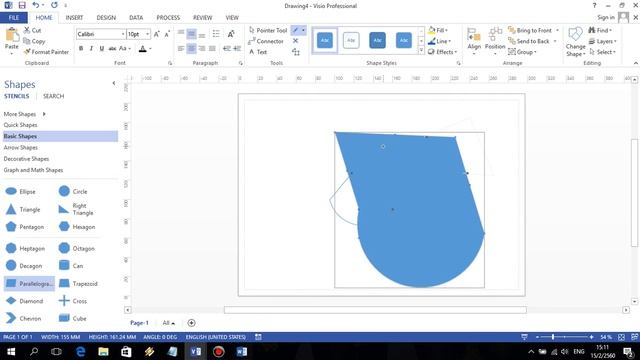Open Microsoft Edge from taskbar
This screenshot has height=360, width=640.
80,351
